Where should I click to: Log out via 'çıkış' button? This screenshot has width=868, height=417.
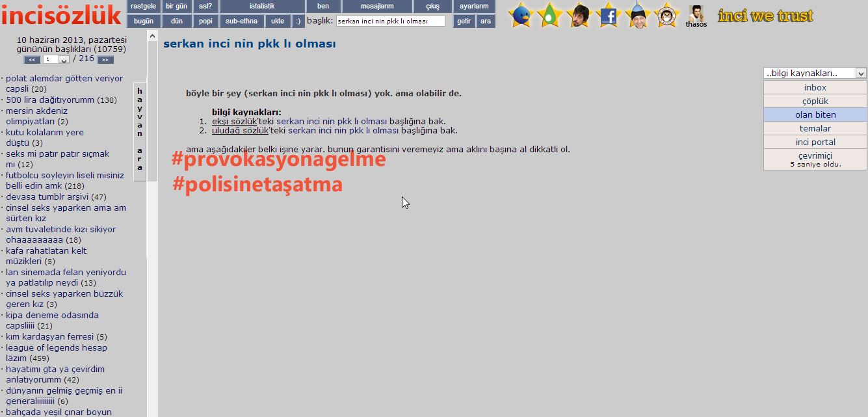point(432,7)
